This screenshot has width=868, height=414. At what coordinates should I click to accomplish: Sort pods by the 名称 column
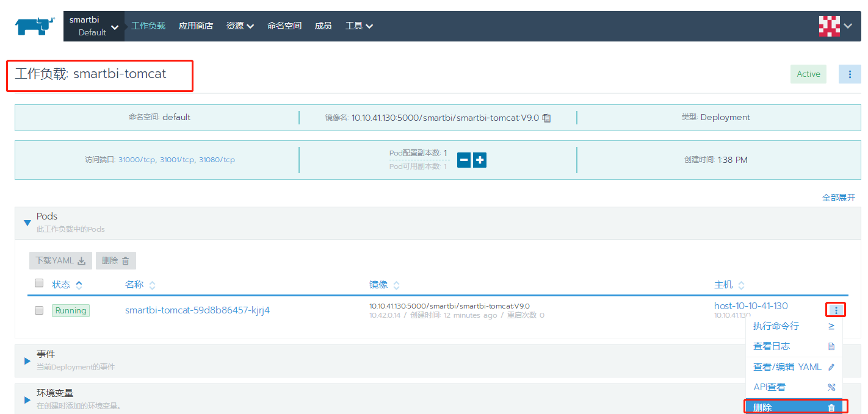140,285
